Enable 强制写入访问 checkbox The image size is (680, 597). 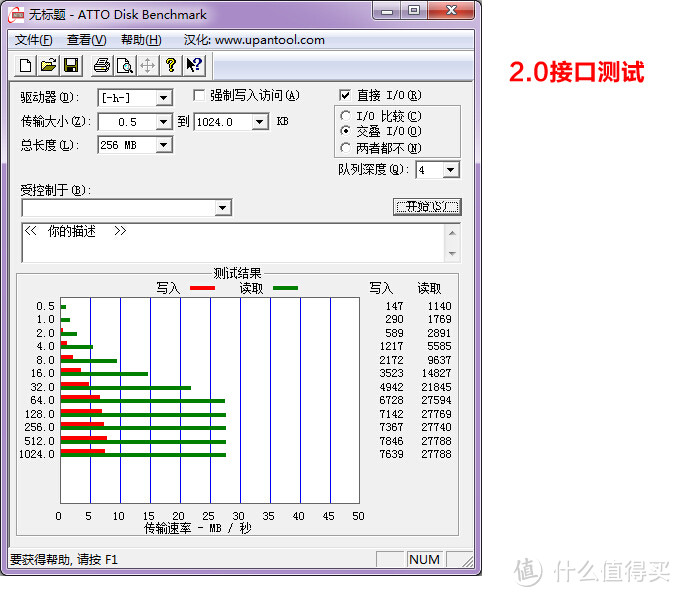point(199,95)
